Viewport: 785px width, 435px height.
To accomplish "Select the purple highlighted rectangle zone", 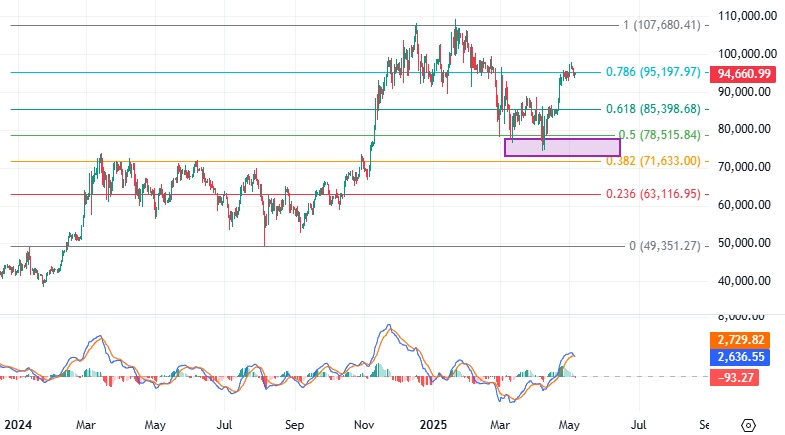I will click(562, 147).
